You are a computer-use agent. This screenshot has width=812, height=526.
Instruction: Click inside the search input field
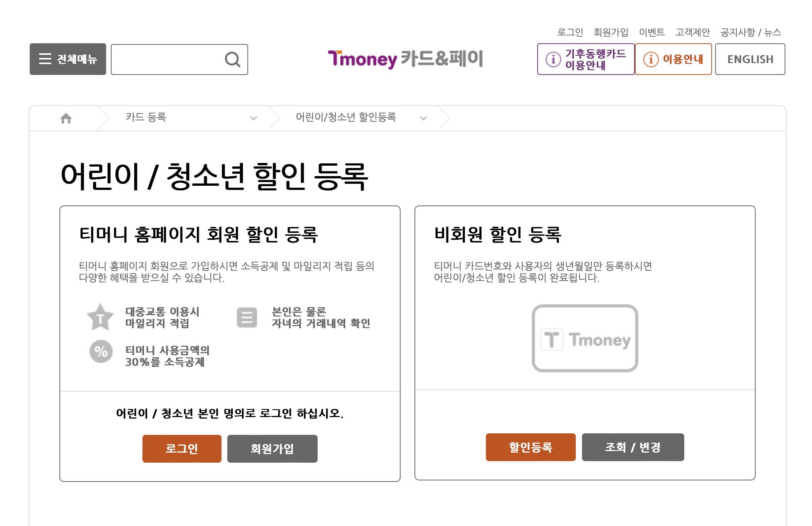pyautogui.click(x=166, y=59)
